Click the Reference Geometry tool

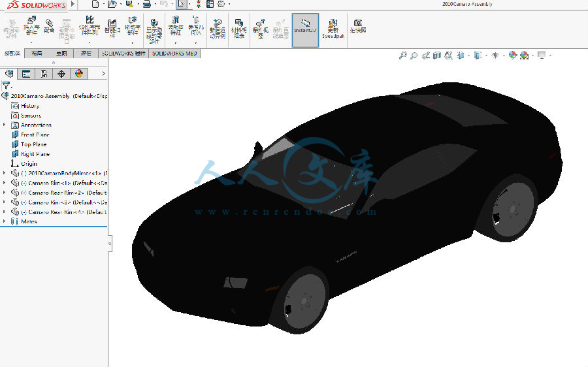coord(196,26)
